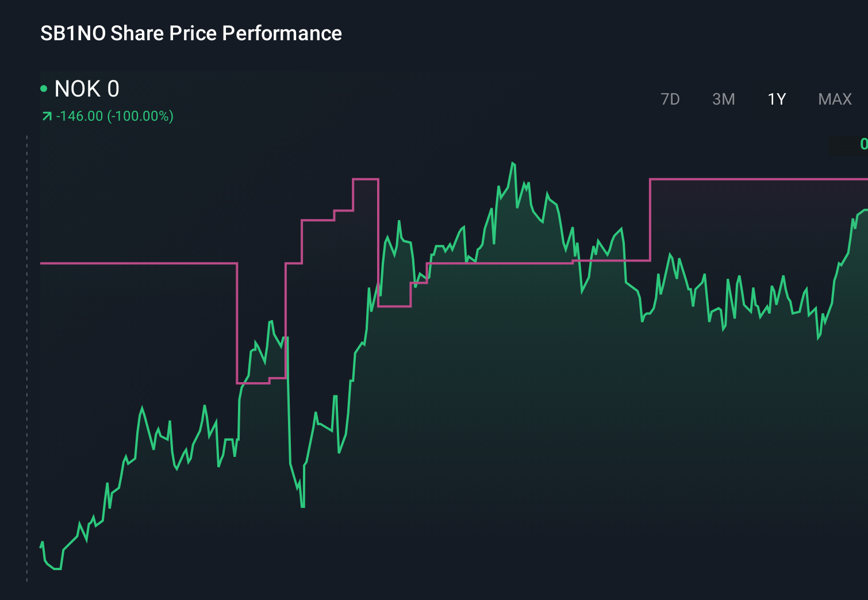Screen dimensions: 868x600
Task: Select the currently active 1Y range
Action: click(775, 99)
